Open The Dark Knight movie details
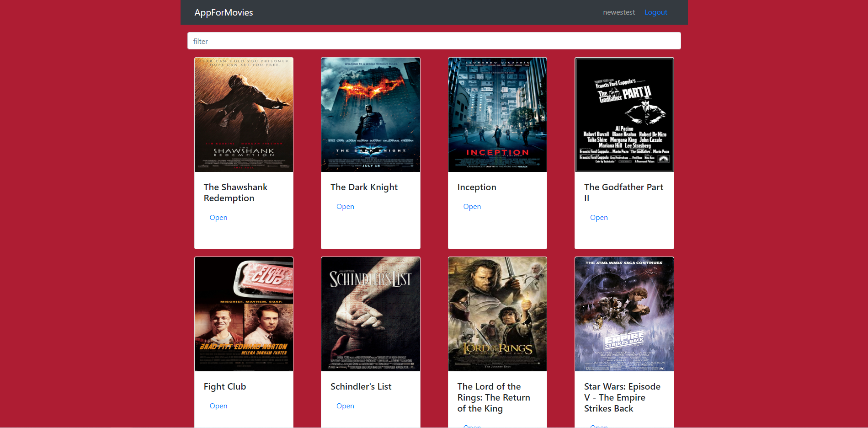Screen dimensions: 868x428 (x=345, y=206)
